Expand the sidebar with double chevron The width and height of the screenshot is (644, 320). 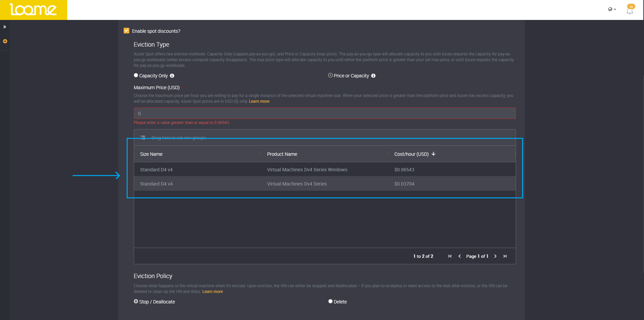(5, 27)
